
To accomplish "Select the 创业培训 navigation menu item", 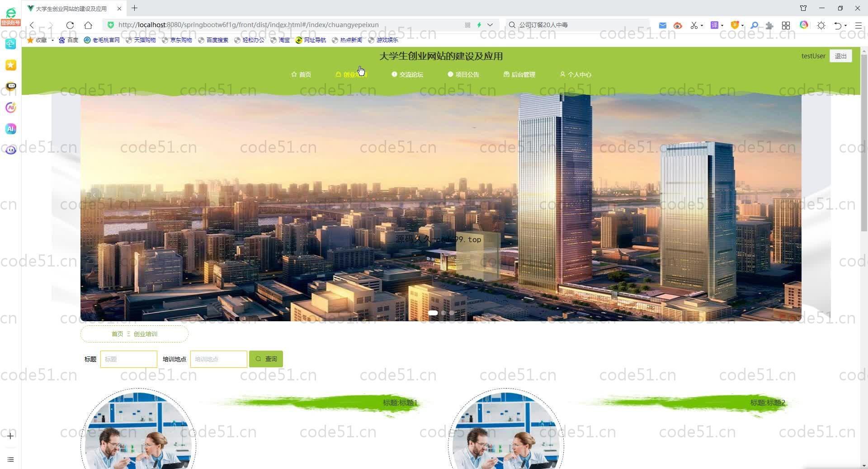I will pos(351,75).
